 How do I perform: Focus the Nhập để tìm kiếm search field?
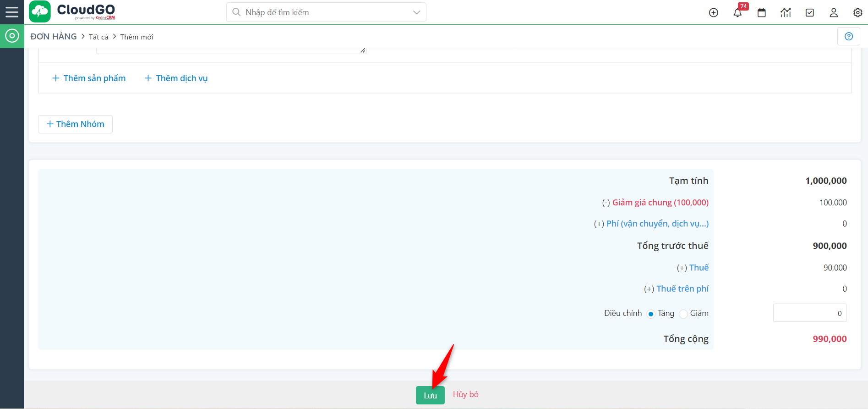(326, 12)
